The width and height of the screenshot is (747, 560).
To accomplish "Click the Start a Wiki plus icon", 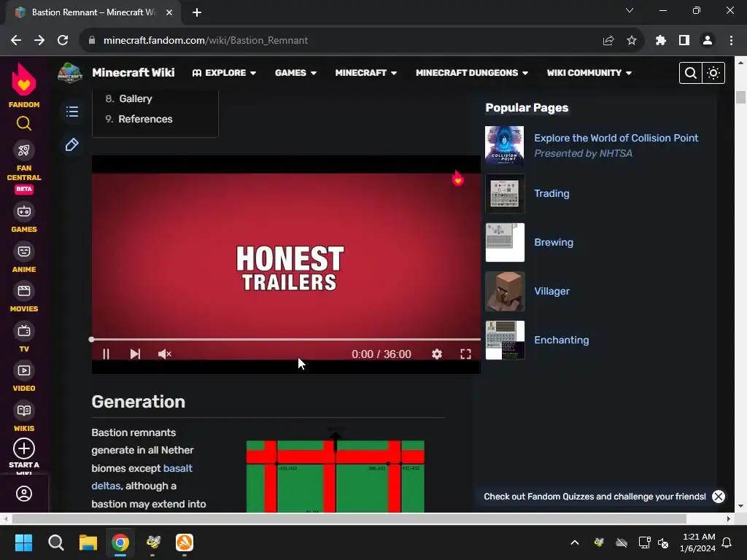I will [x=24, y=448].
